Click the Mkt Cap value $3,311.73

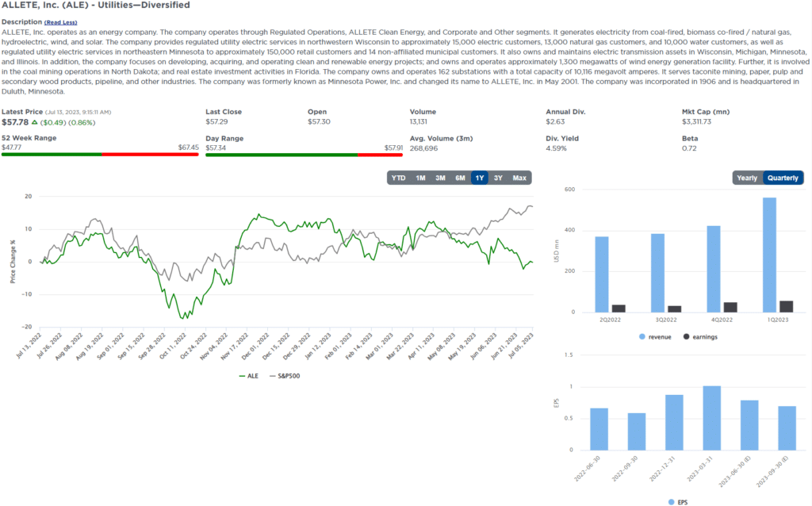tap(696, 121)
